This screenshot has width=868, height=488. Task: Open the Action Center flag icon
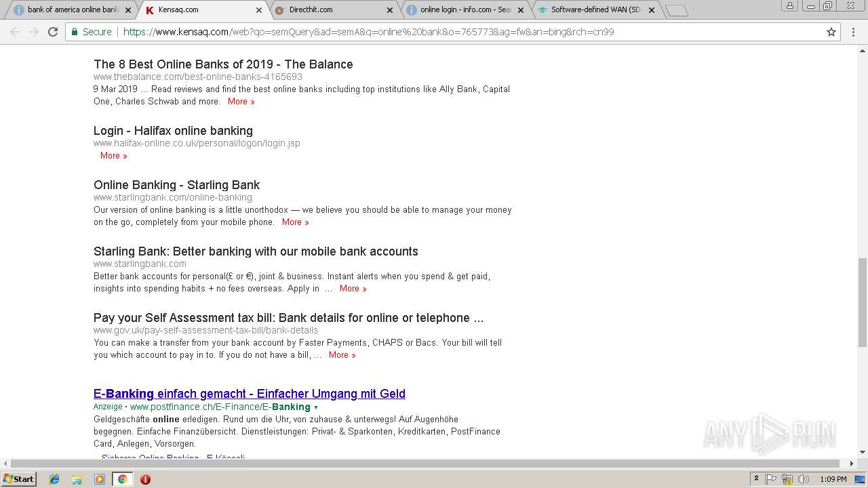click(771, 479)
